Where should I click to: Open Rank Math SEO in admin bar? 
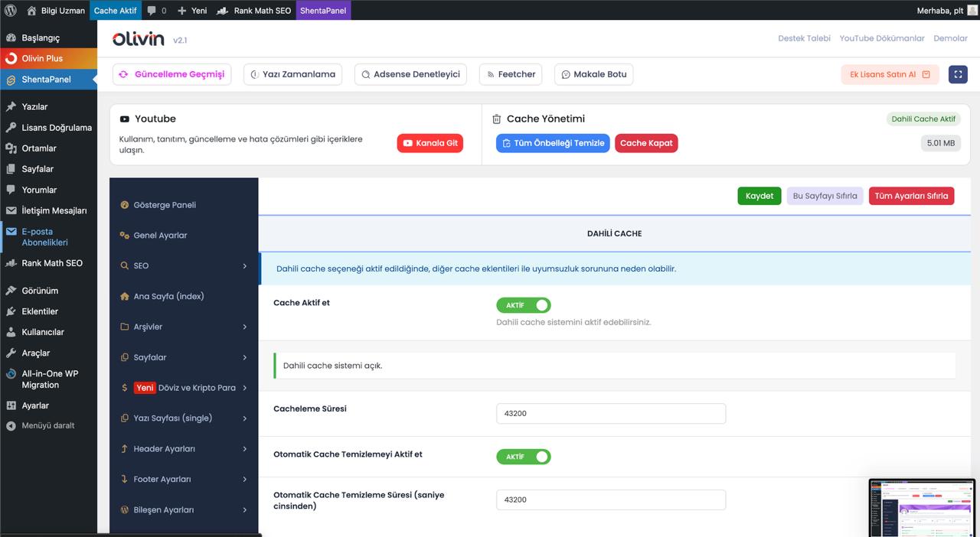(254, 11)
